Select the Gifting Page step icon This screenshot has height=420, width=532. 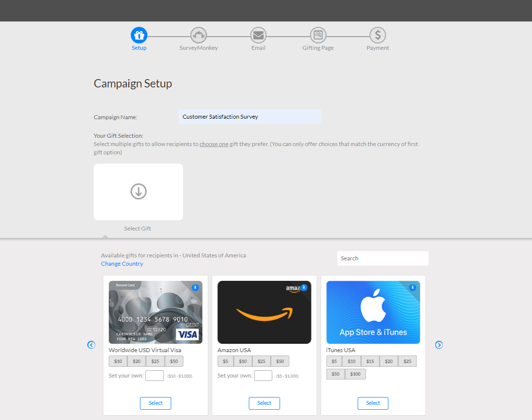tap(318, 35)
